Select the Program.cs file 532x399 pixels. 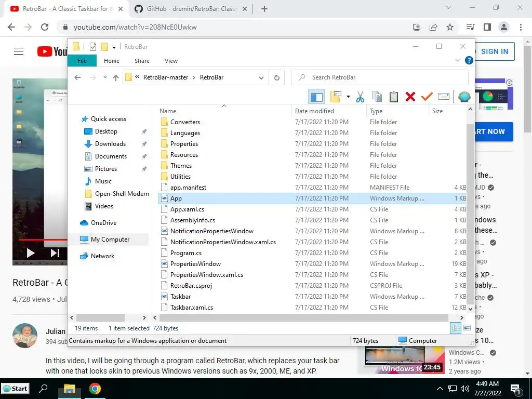pos(186,253)
